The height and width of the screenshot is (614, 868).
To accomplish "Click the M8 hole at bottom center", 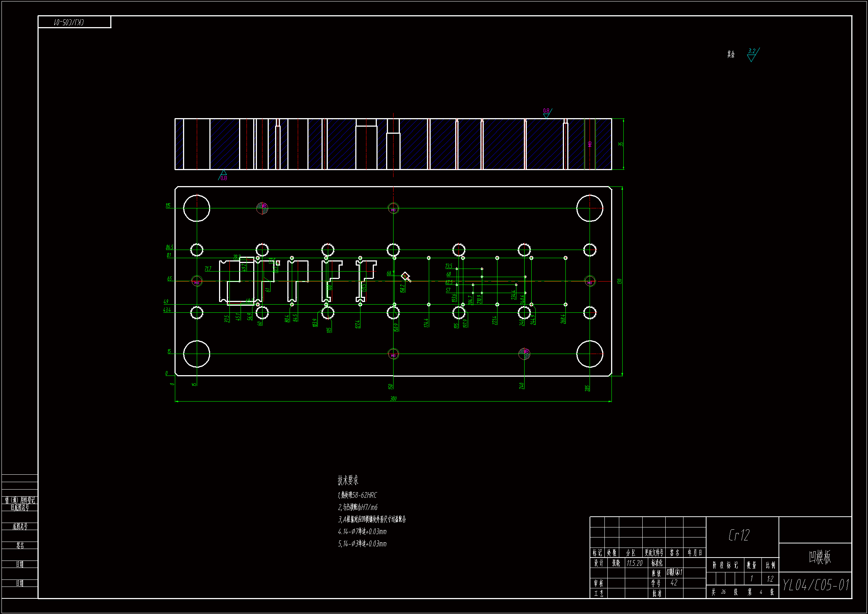I will coord(393,354).
